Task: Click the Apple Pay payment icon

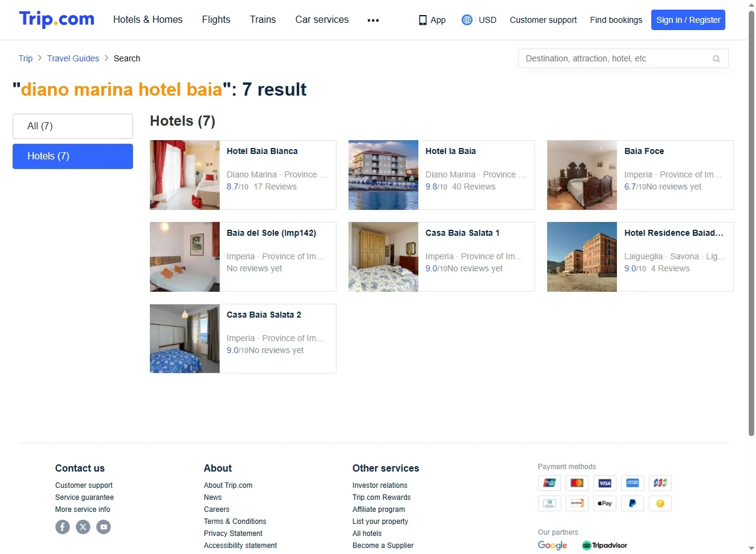Action: coord(605,503)
